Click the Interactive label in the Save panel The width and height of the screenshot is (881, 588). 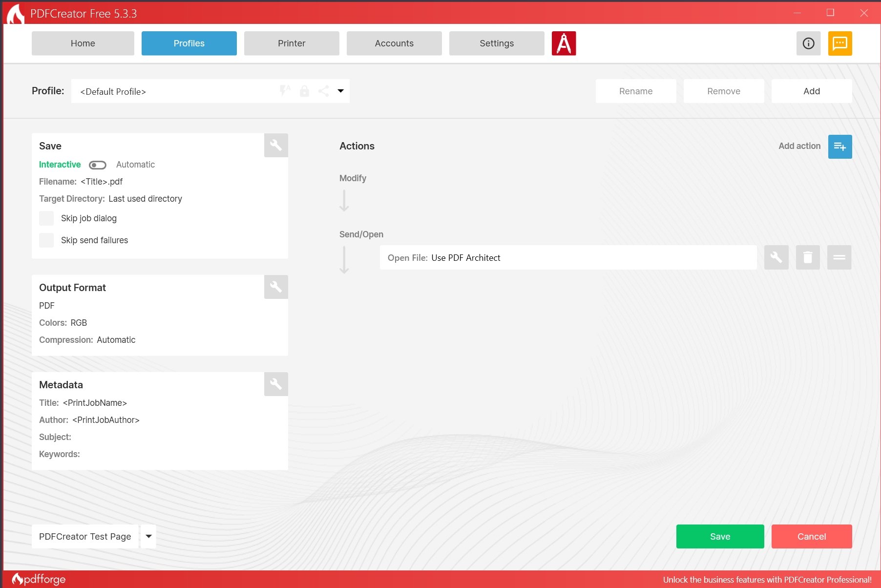click(x=60, y=165)
